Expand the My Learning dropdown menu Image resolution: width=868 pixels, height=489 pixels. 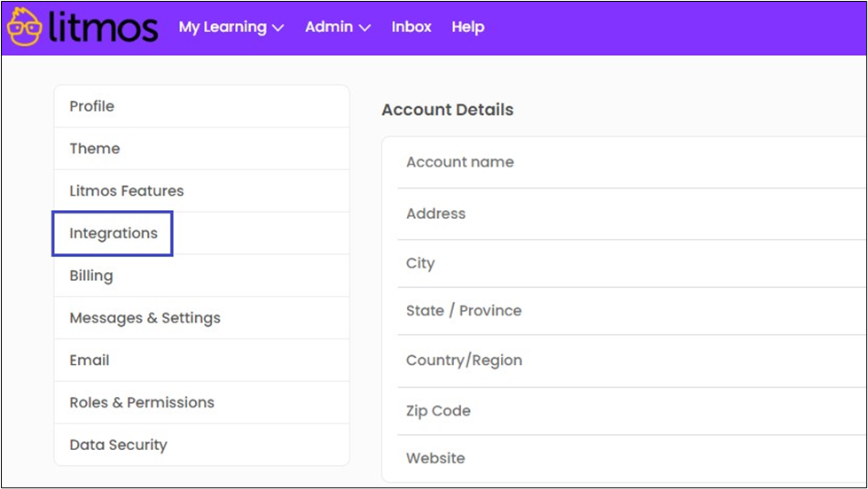pos(231,27)
